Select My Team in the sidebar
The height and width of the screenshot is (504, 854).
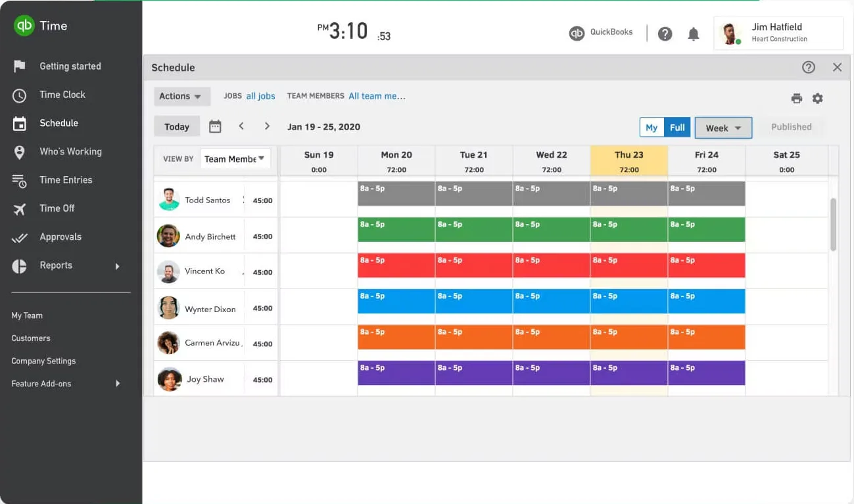coord(27,315)
